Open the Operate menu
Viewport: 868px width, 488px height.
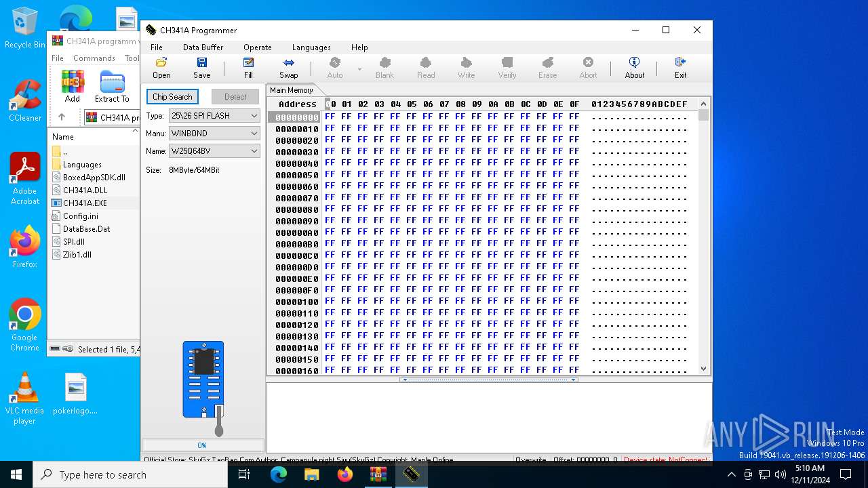[x=258, y=47]
